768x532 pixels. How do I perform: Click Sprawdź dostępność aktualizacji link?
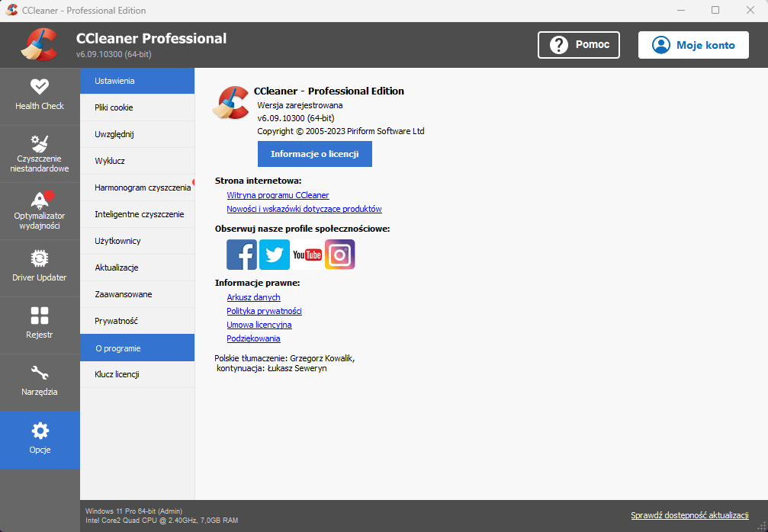coord(689,515)
